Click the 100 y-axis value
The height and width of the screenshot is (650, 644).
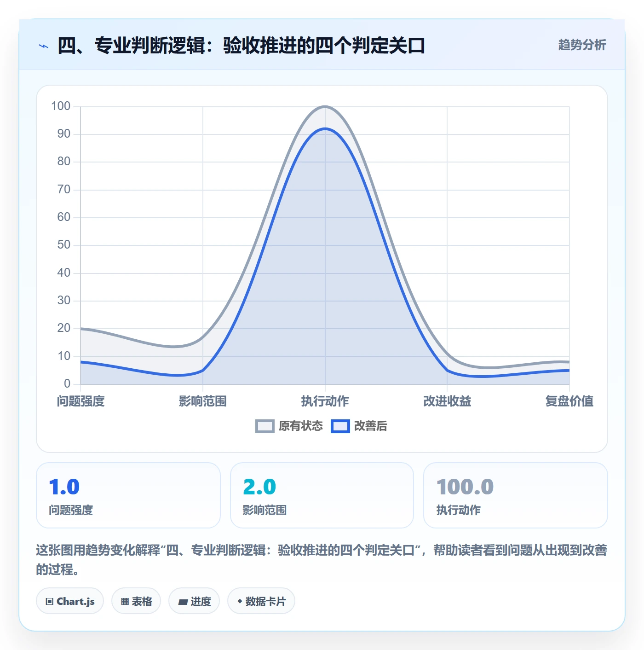click(x=61, y=106)
